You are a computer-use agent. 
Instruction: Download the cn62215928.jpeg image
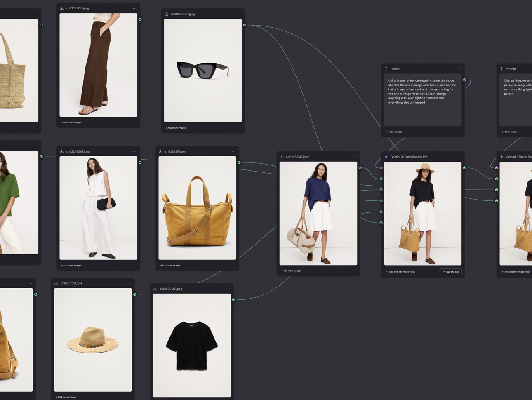pyautogui.click(x=62, y=8)
